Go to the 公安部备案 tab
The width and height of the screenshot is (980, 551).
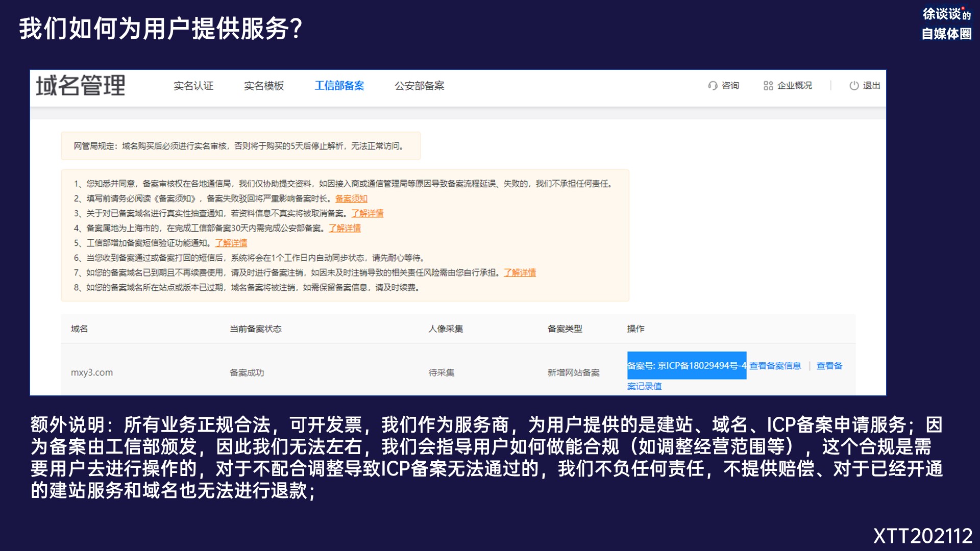coord(419,86)
